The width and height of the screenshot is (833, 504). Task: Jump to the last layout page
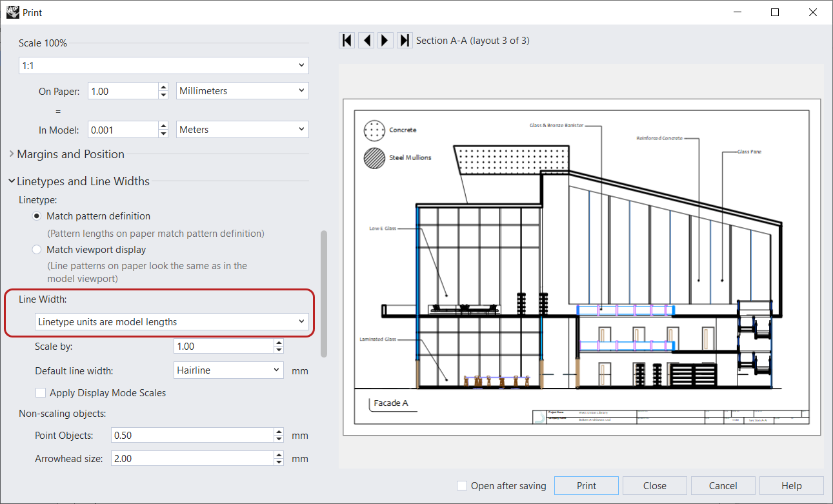(405, 41)
